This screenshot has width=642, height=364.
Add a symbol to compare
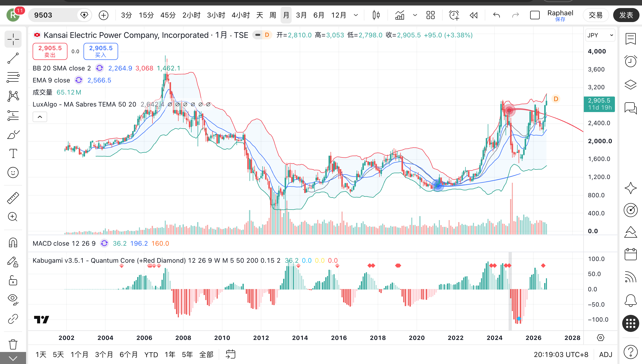[x=104, y=15]
